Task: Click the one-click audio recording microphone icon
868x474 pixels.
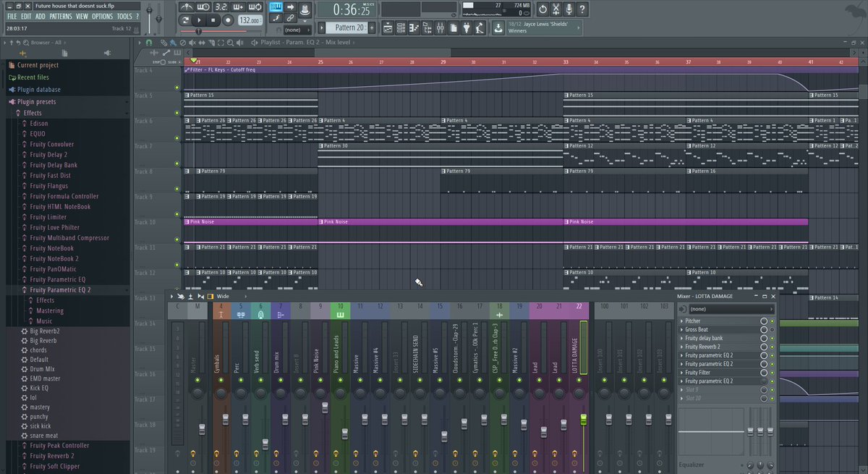Action: (569, 10)
